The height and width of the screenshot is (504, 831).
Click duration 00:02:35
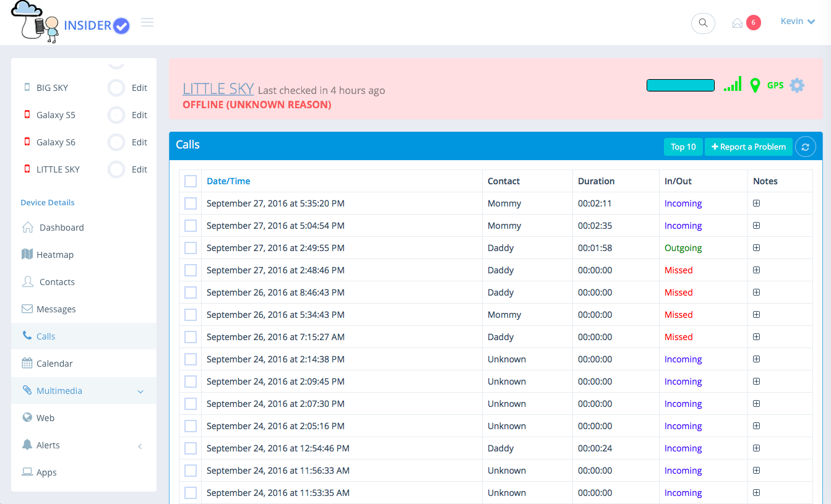click(x=595, y=226)
